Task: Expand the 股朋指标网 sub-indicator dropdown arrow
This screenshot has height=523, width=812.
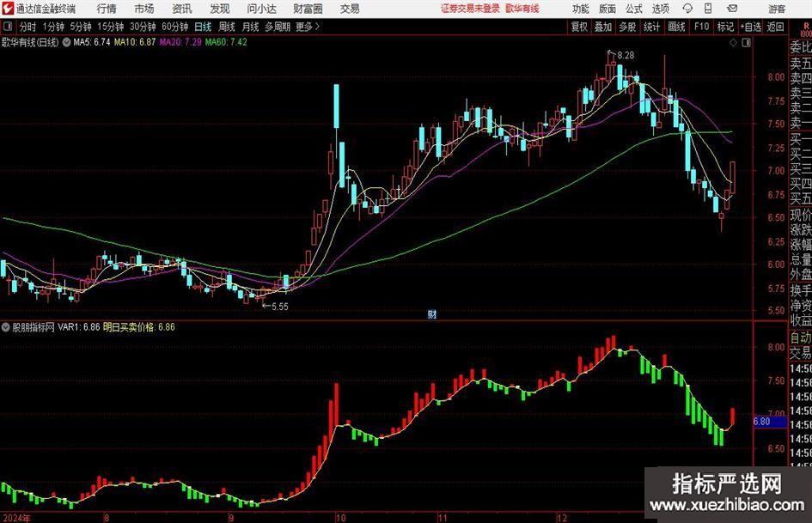Action: [x=6, y=327]
